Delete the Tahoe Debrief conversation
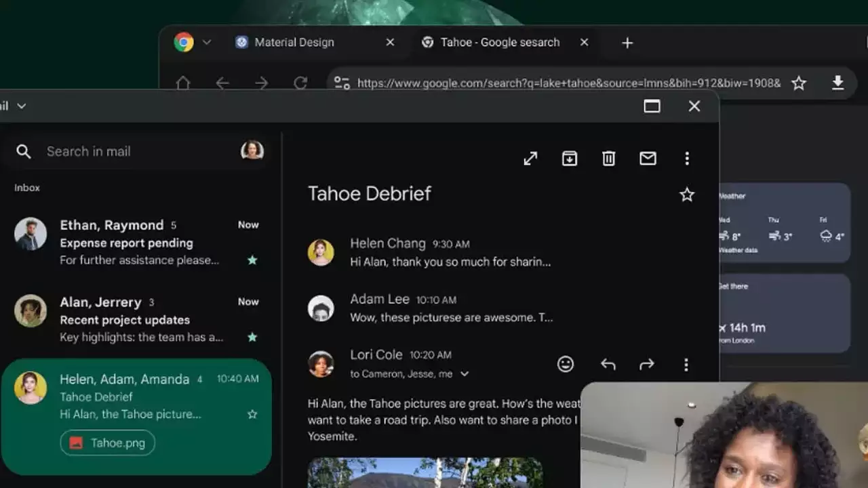868x488 pixels. pyautogui.click(x=609, y=158)
